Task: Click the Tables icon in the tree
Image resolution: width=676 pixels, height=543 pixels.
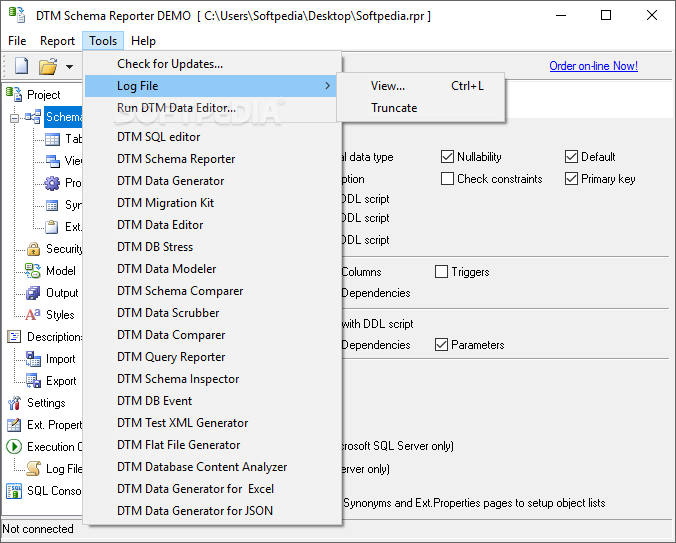Action: 52,139
